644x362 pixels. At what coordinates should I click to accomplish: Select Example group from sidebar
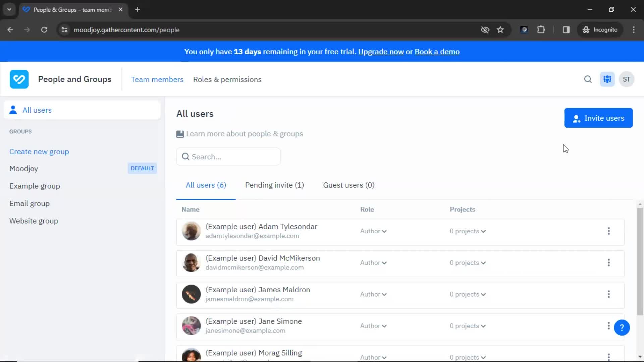(x=35, y=186)
